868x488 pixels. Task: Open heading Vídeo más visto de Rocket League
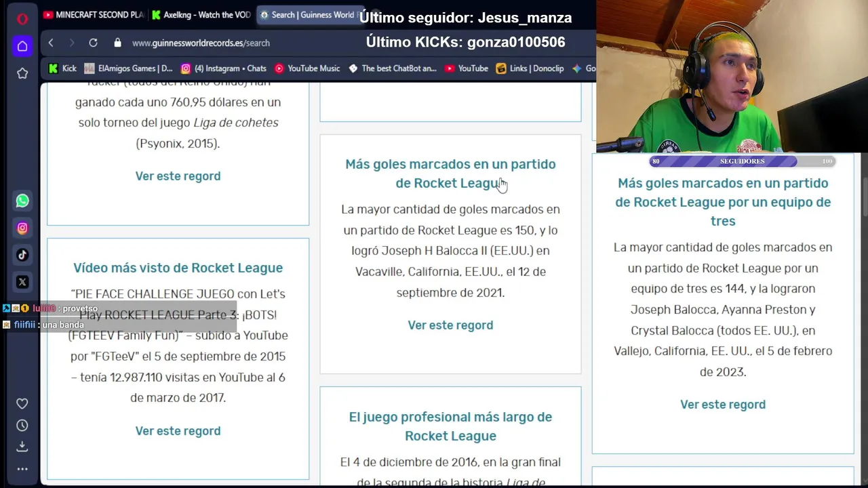coord(178,268)
